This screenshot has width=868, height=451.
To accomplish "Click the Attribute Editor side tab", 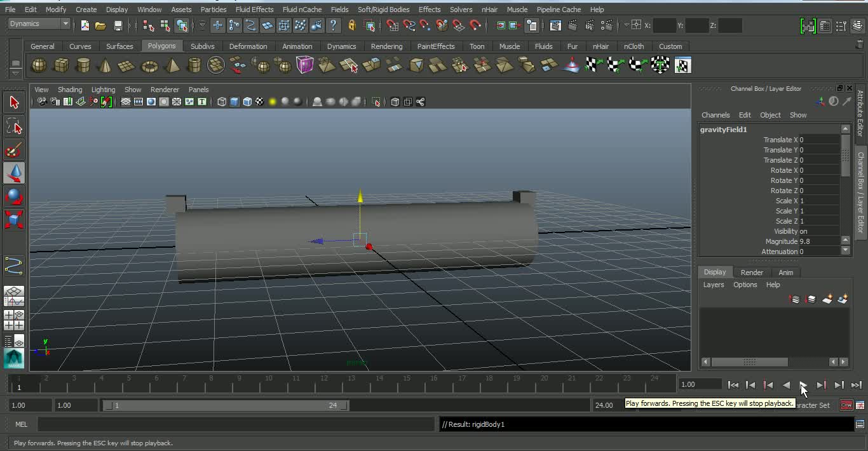I will click(861, 113).
